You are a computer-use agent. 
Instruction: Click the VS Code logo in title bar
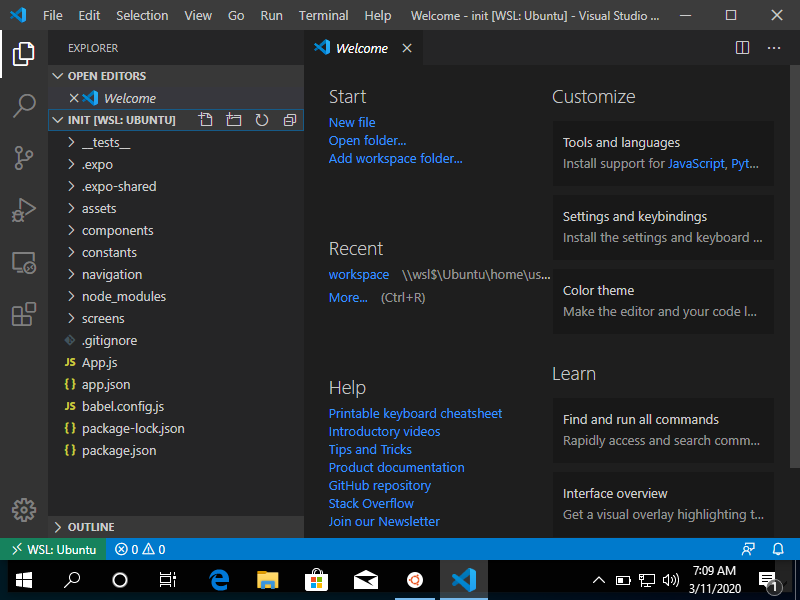18,15
